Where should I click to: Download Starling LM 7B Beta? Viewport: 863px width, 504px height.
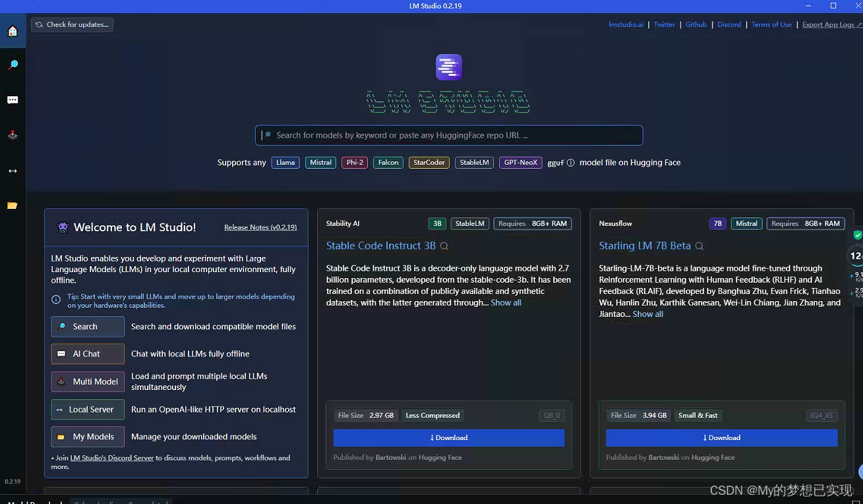point(722,437)
